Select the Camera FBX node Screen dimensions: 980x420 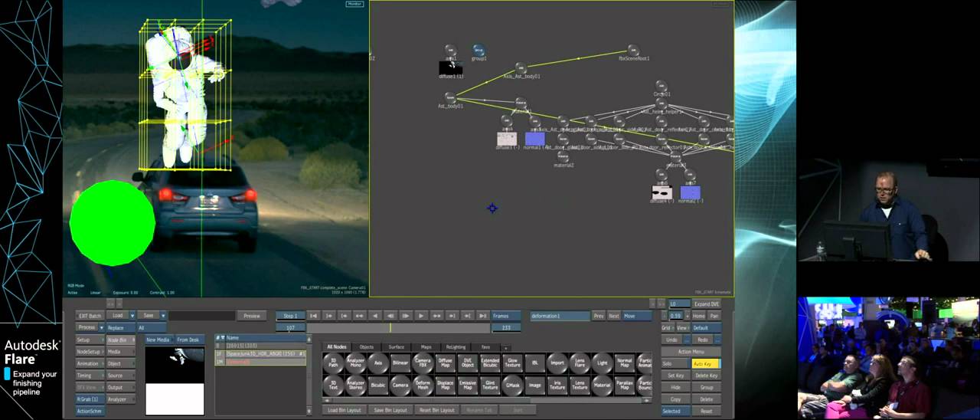click(x=423, y=363)
